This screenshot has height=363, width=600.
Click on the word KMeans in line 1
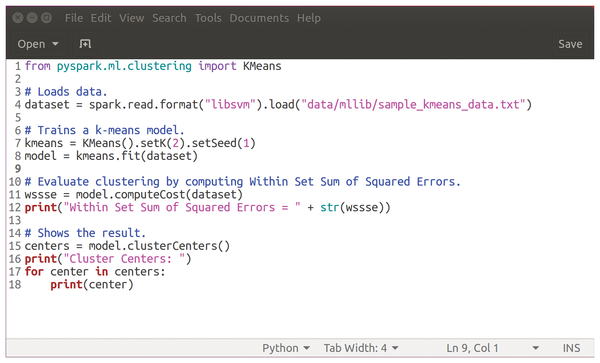[x=262, y=66]
